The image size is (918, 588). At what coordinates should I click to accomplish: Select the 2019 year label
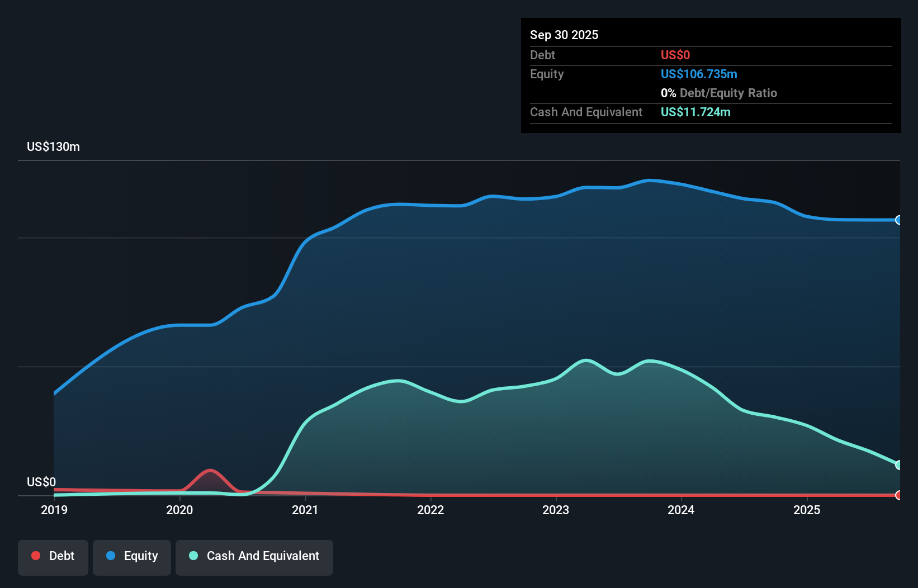(54, 510)
